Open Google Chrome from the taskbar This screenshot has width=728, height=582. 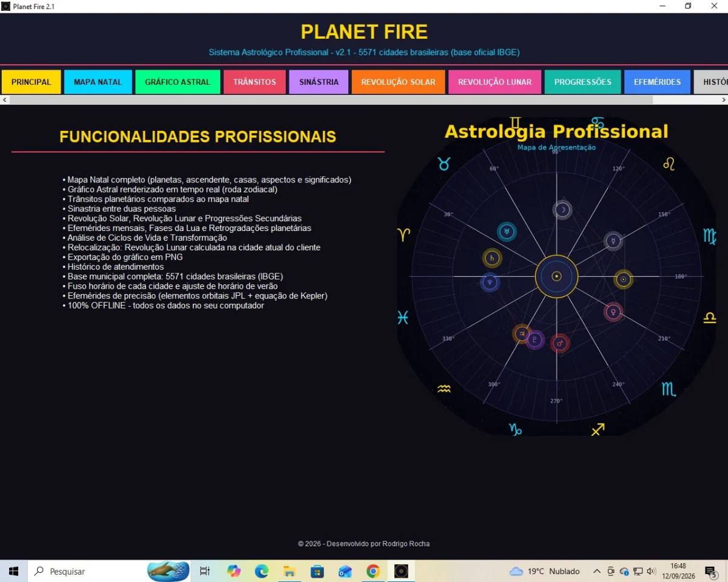tap(373, 571)
